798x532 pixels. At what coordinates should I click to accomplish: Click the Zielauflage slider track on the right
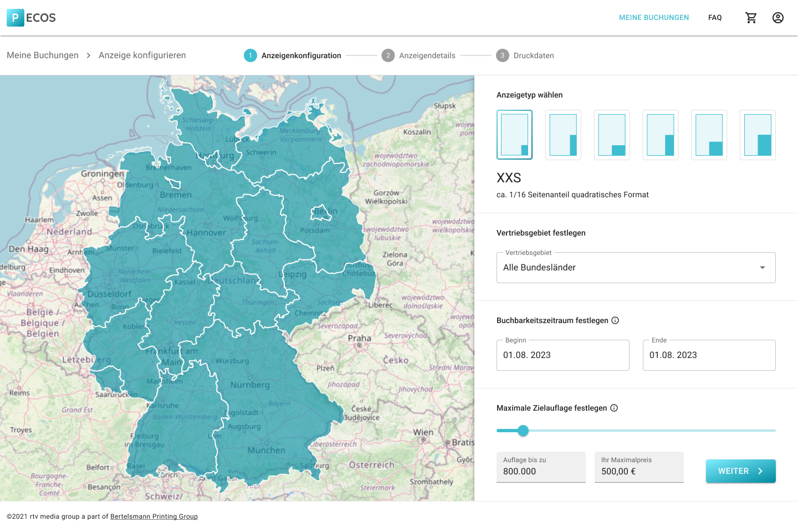pyautogui.click(x=652, y=431)
